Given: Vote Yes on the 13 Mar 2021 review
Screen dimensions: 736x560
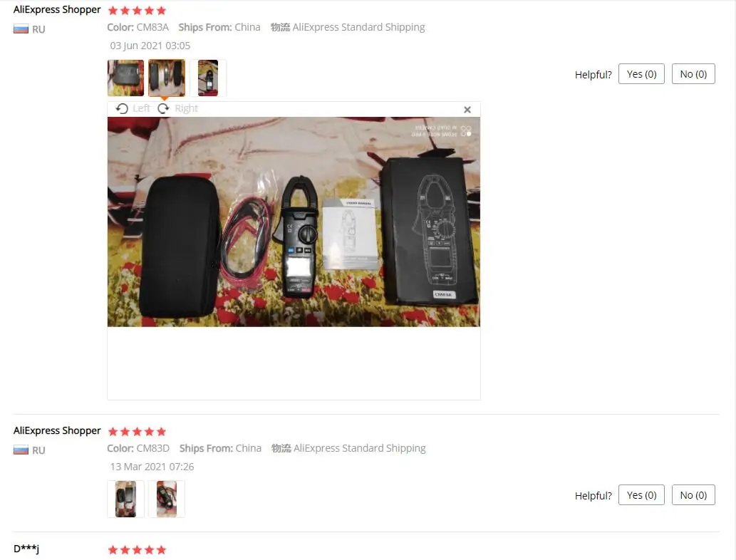Looking at the screenshot, I should 641,494.
